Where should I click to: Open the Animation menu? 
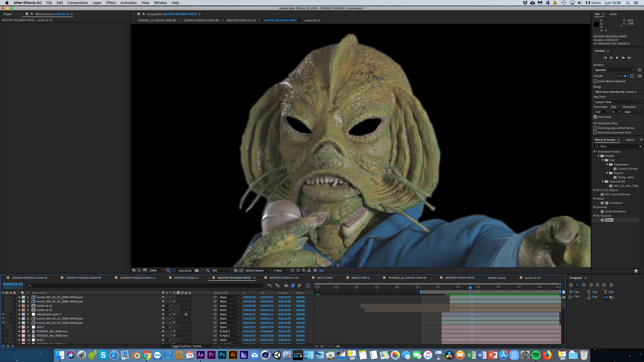coord(129,3)
